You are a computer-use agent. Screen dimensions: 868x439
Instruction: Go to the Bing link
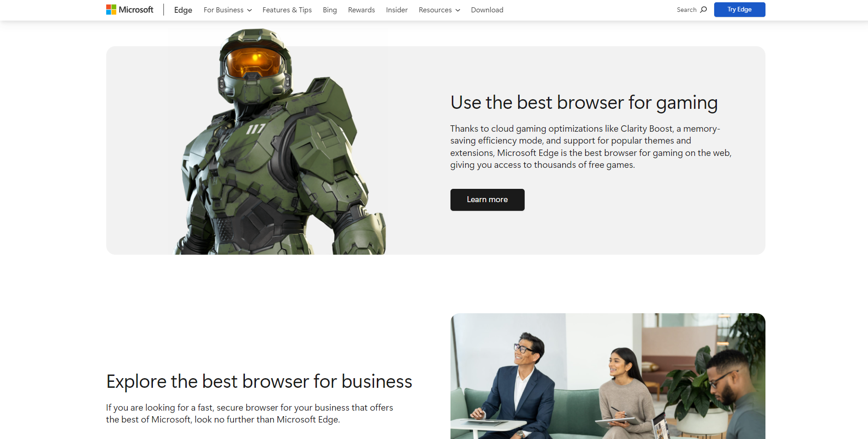pyautogui.click(x=330, y=10)
